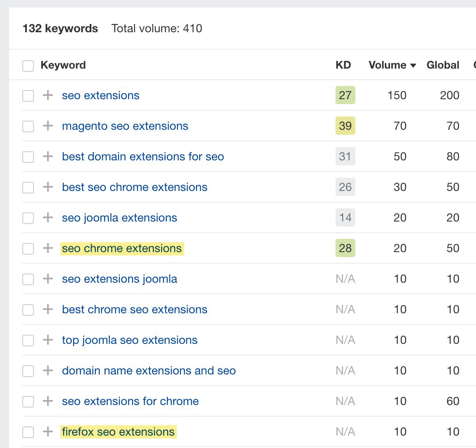Check the box for 'seo extensions' row
The height and width of the screenshot is (448, 476).
pos(28,96)
